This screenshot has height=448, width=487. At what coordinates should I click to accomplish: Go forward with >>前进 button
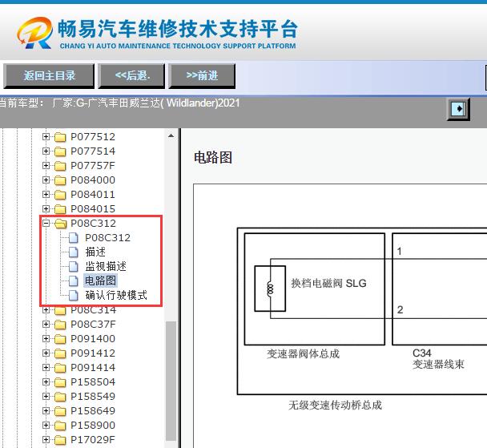click(202, 76)
